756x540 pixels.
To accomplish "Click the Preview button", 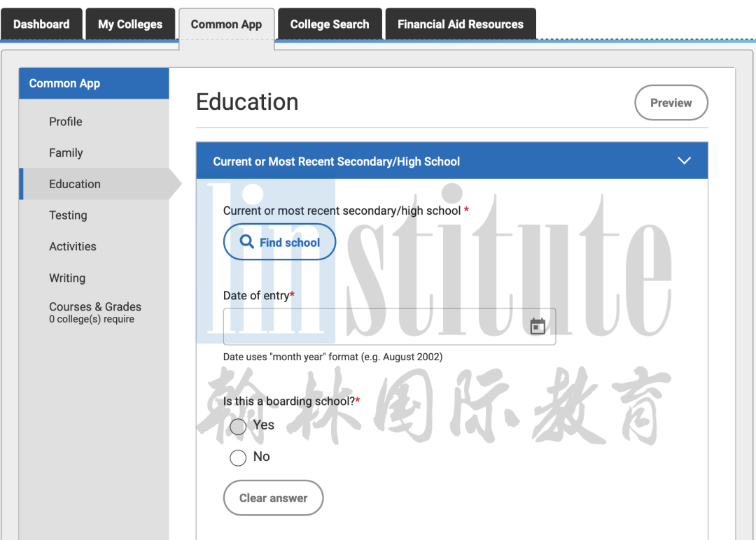I will (671, 103).
